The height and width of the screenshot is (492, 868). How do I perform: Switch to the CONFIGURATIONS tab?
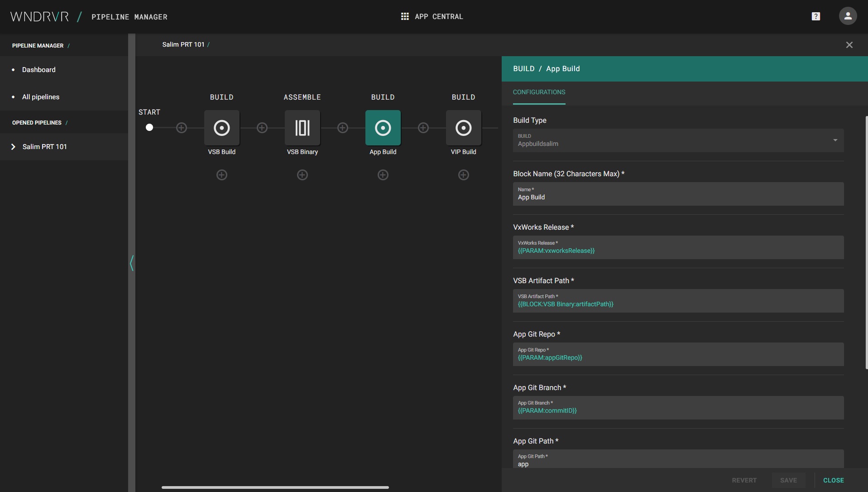click(539, 92)
